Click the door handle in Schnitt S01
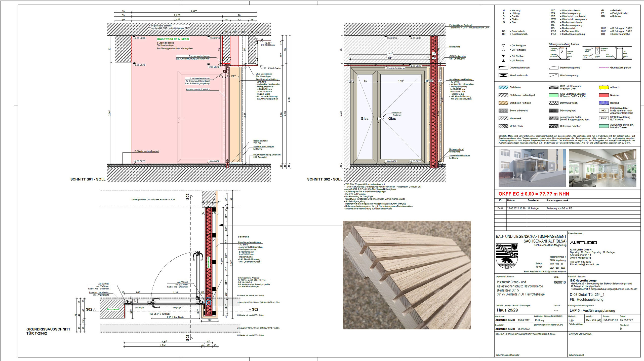Image resolution: width=644 pixels, height=361 pixels. pos(180,119)
